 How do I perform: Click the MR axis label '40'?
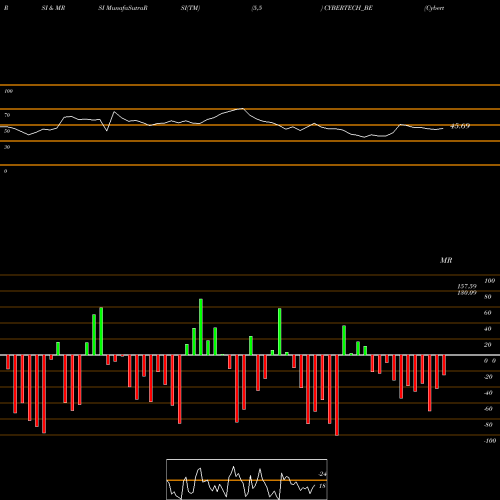[x=488, y=329]
